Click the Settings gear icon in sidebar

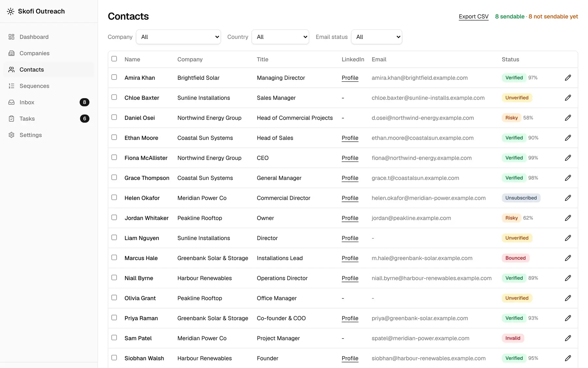pyautogui.click(x=11, y=135)
